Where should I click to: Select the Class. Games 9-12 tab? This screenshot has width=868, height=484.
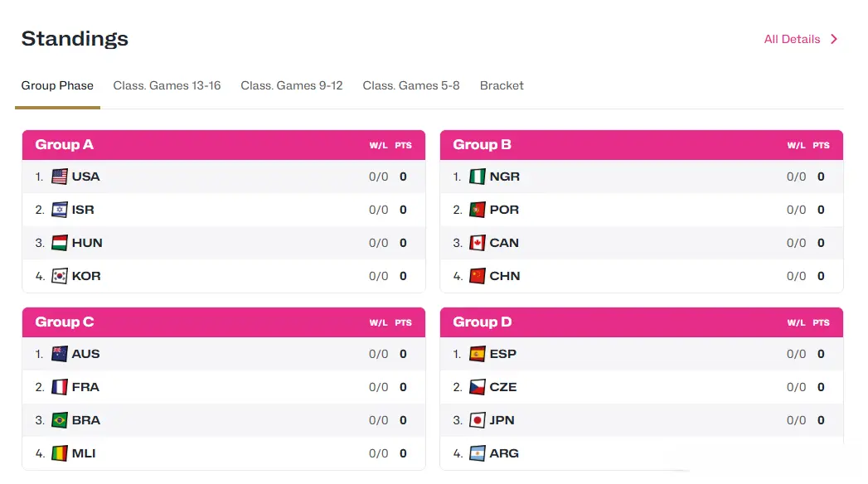(x=292, y=85)
